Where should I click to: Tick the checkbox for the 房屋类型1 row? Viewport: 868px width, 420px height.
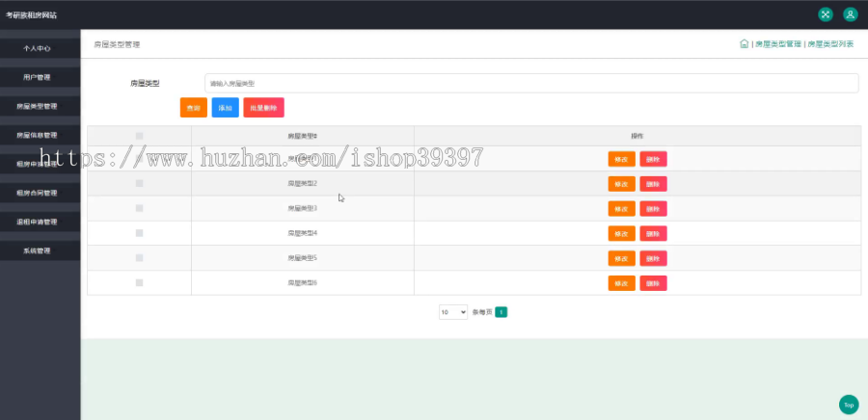(140, 159)
